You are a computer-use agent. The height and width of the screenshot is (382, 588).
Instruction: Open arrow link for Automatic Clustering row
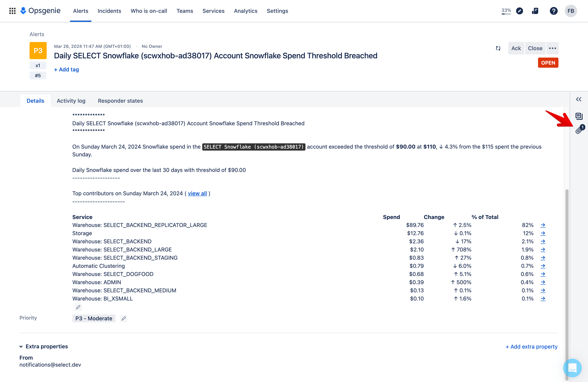pyautogui.click(x=543, y=266)
